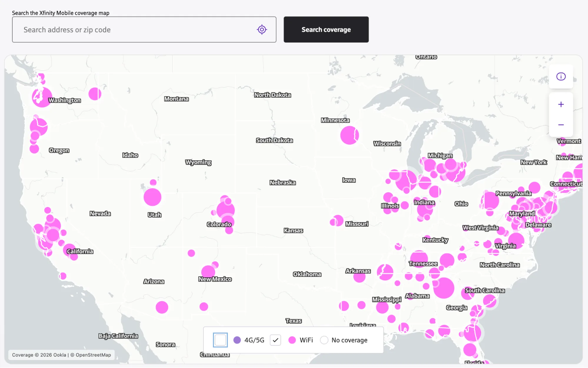This screenshot has width=588, height=368.
Task: Open the map info icon
Action: (561, 77)
